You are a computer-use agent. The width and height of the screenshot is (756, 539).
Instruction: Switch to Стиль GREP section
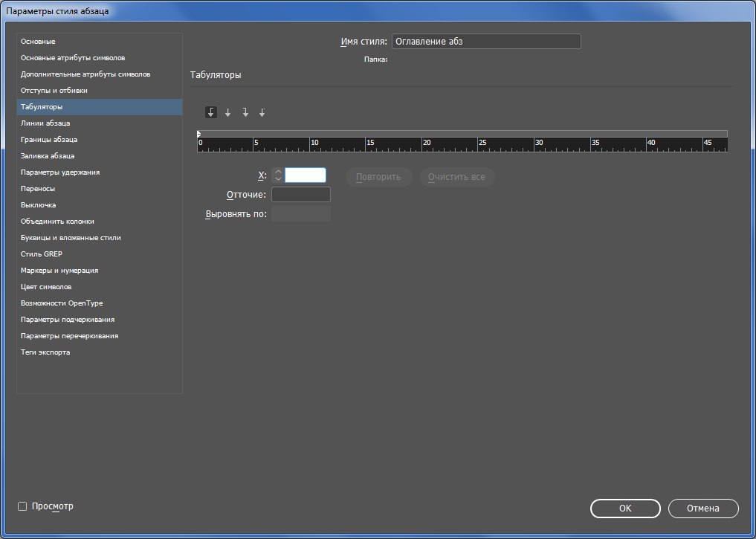tap(100, 254)
